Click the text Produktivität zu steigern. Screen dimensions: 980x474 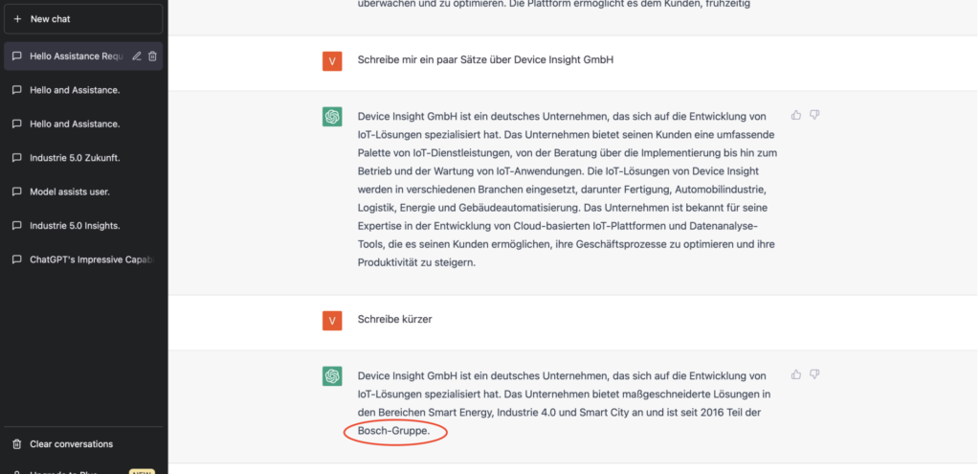pyautogui.click(x=417, y=262)
